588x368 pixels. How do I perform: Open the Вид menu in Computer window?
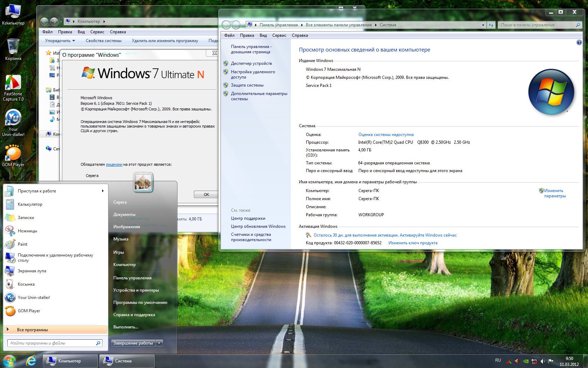[81, 32]
